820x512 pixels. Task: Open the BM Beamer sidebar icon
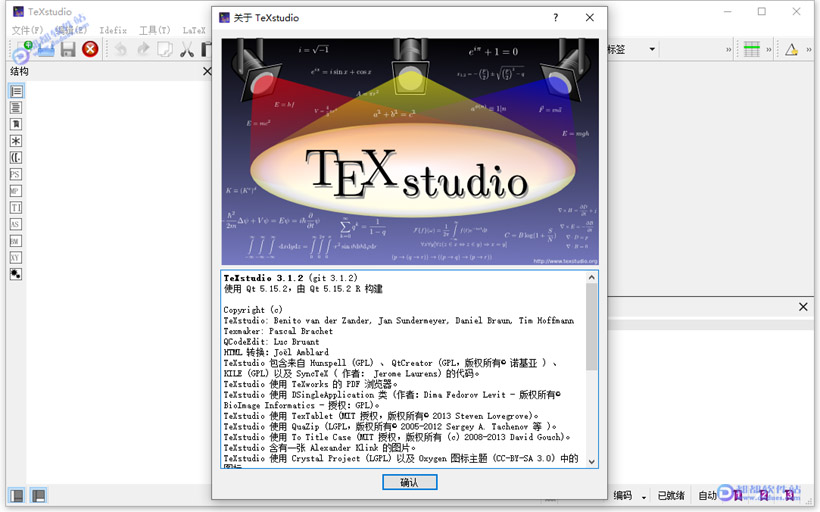tap(16, 241)
